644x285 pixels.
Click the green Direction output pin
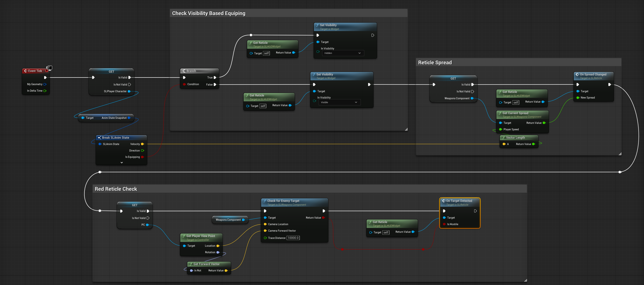[x=142, y=151]
